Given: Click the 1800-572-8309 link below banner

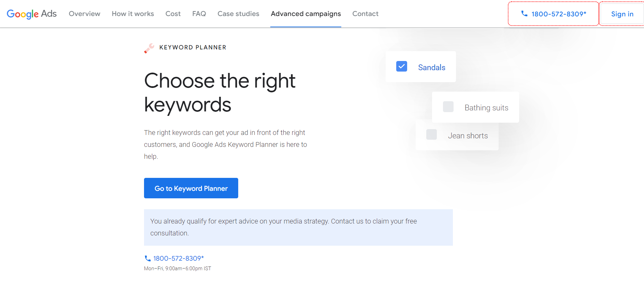Looking at the screenshot, I should [x=178, y=258].
